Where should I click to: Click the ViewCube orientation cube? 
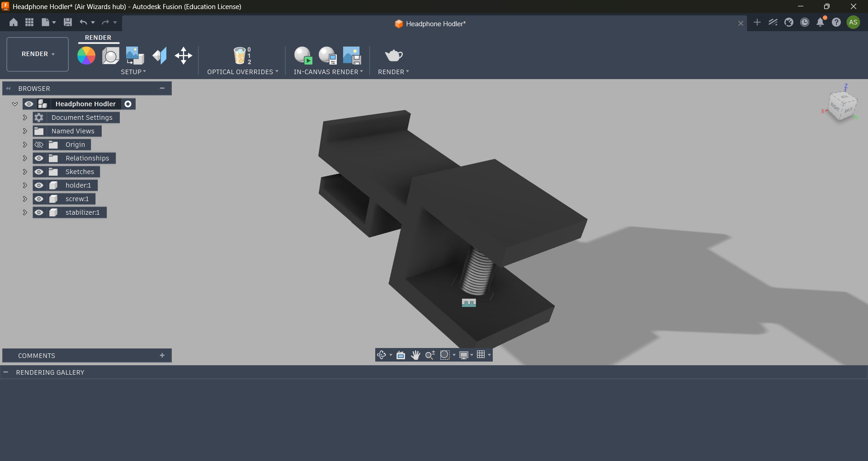[842, 106]
